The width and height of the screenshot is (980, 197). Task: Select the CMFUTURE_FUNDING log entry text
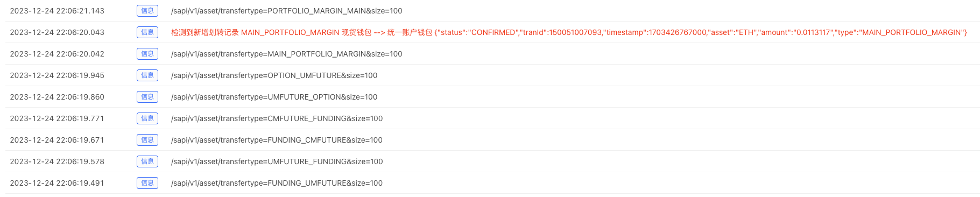click(x=277, y=118)
